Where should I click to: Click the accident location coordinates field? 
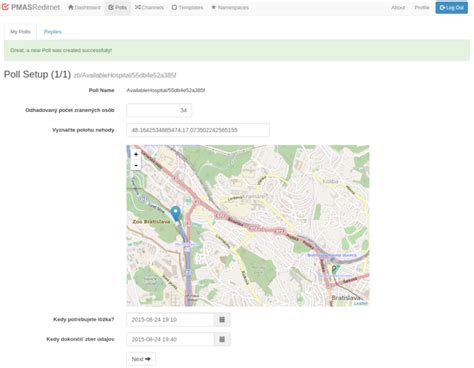tap(198, 130)
